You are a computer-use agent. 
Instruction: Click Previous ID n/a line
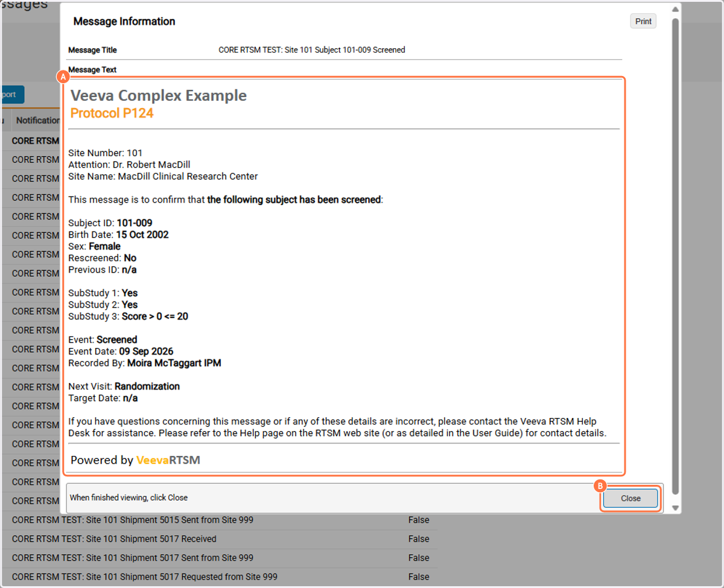click(x=102, y=270)
